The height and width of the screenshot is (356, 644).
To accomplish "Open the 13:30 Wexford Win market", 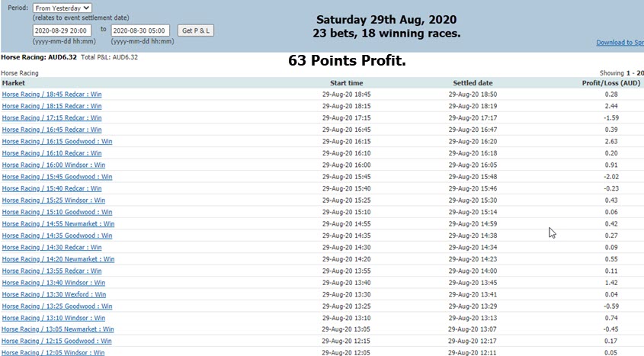I will [54, 294].
